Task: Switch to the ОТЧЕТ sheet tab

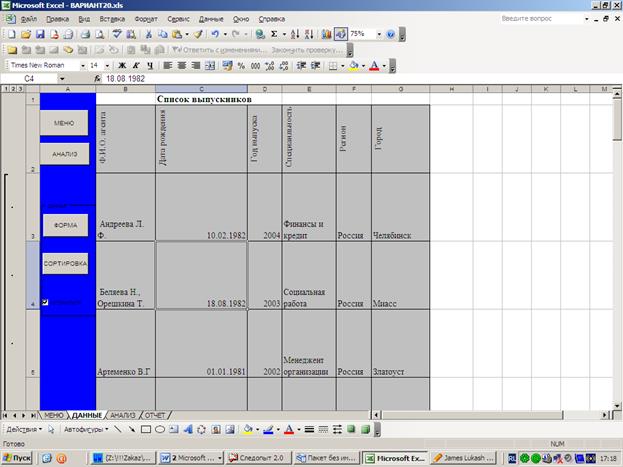Action: pyautogui.click(x=155, y=415)
